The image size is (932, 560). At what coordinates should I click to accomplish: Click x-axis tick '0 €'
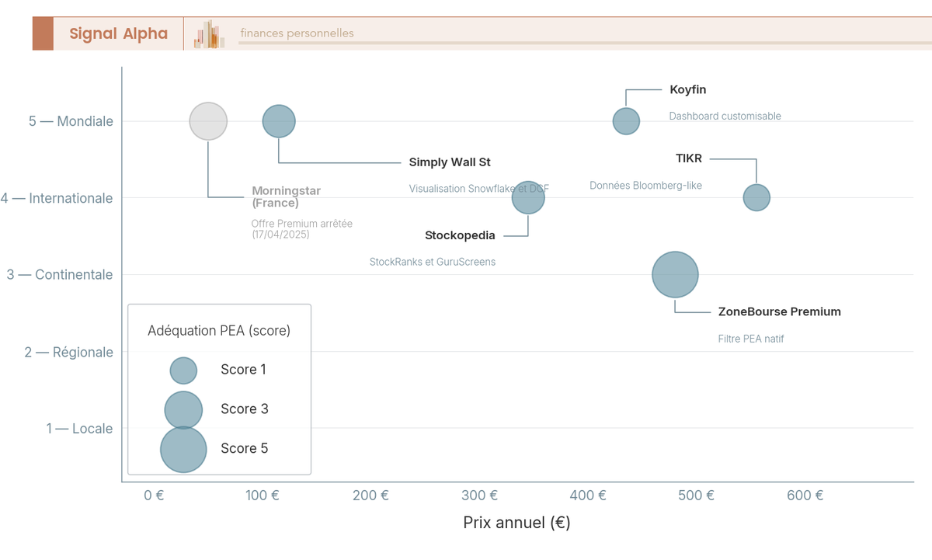point(154,496)
